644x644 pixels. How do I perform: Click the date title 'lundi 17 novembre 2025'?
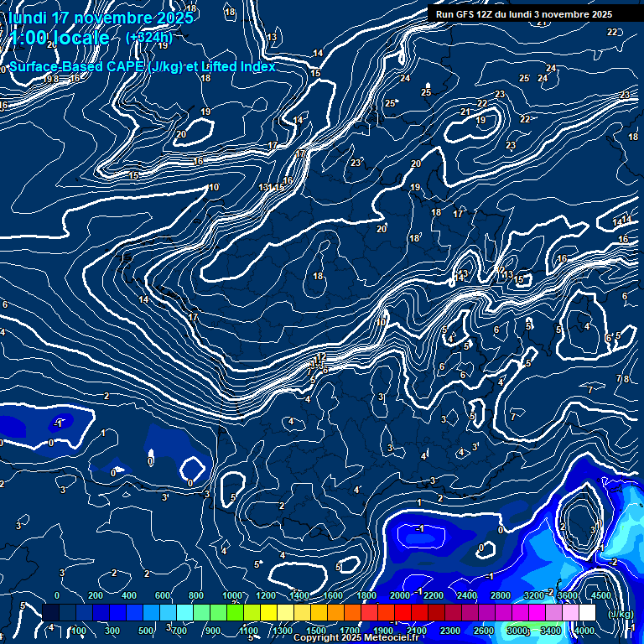(101, 18)
